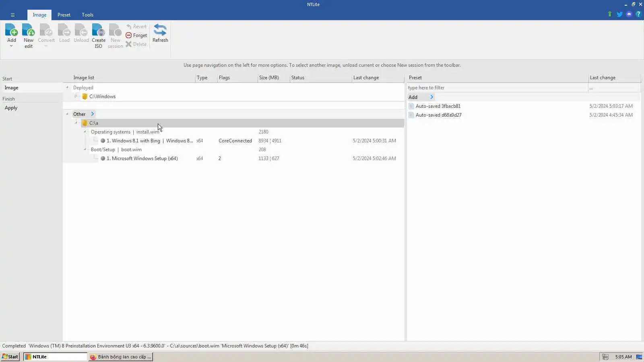Select the Image page in left navigation
The height and width of the screenshot is (362, 644).
(31, 88)
